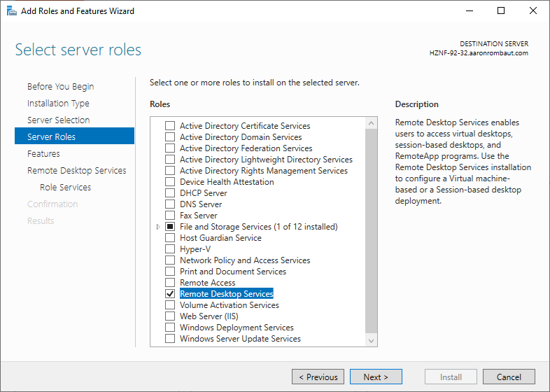Select Active Directory Domain Services checkbox

(170, 137)
